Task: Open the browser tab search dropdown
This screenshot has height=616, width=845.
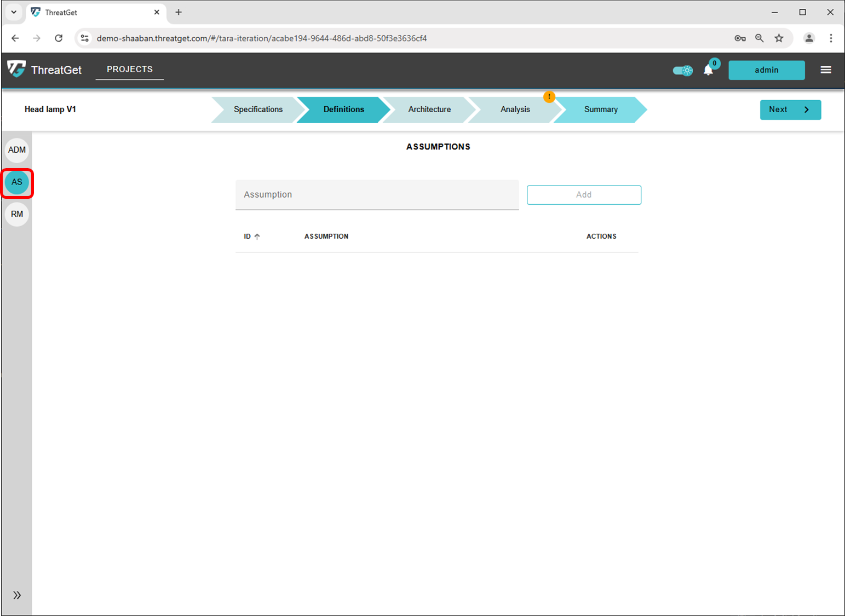Action: tap(14, 12)
